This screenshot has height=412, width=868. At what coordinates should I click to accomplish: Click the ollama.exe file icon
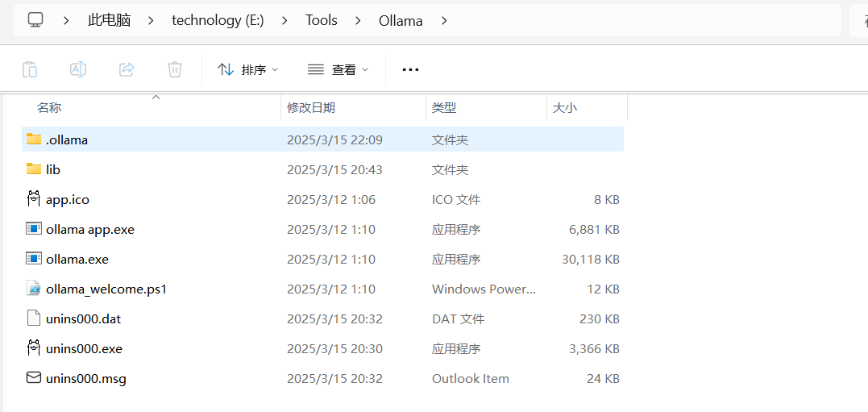[34, 258]
